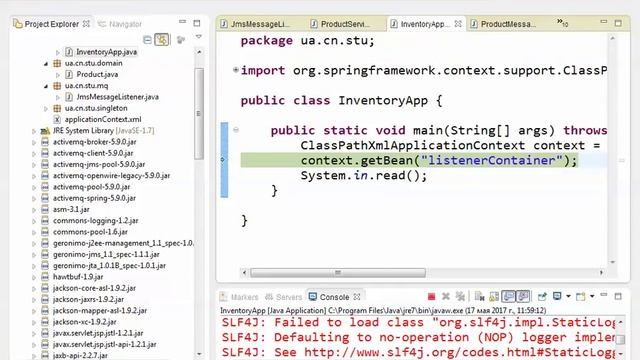Select commons-logging-1.2.jar entry
Image resolution: width=640 pixels, height=360 pixels.
(x=96, y=221)
